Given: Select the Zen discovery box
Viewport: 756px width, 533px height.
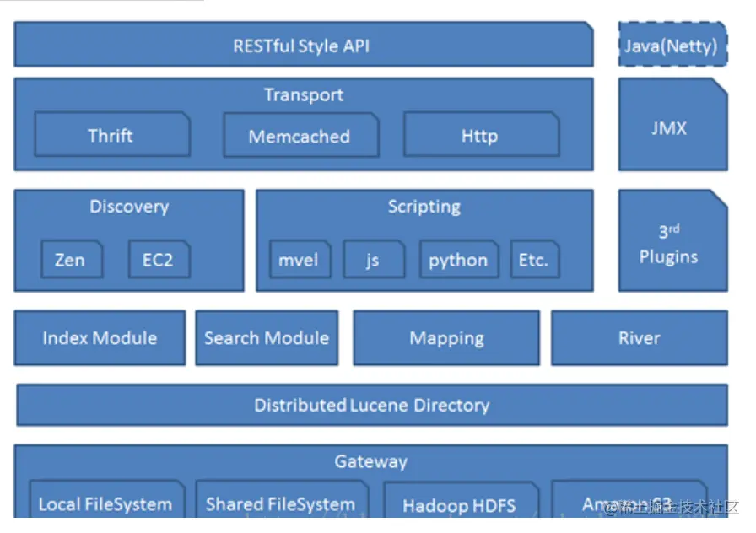Looking at the screenshot, I should [x=72, y=259].
